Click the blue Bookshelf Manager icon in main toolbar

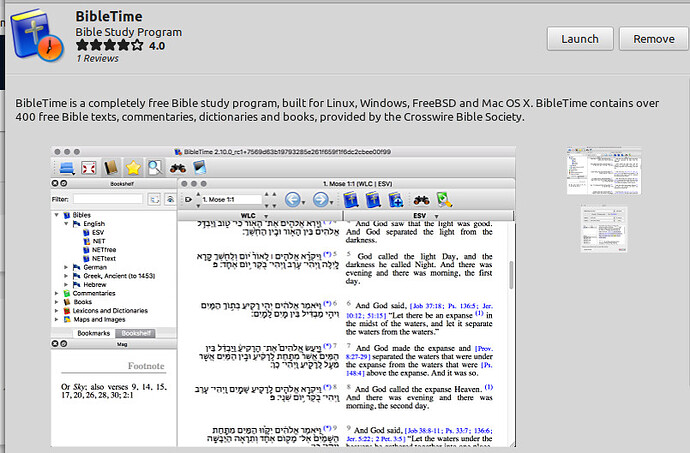click(x=199, y=167)
